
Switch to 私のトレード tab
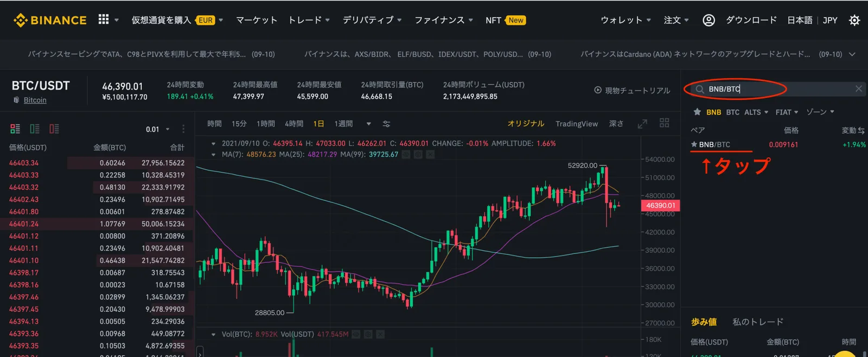click(x=758, y=322)
